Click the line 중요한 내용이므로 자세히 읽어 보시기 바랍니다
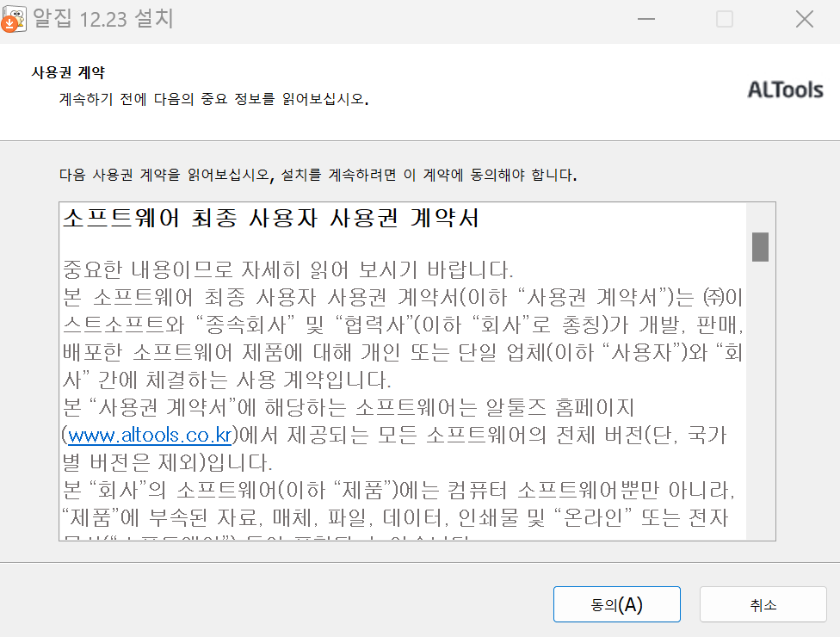This screenshot has width=840, height=637. pyautogui.click(x=287, y=269)
